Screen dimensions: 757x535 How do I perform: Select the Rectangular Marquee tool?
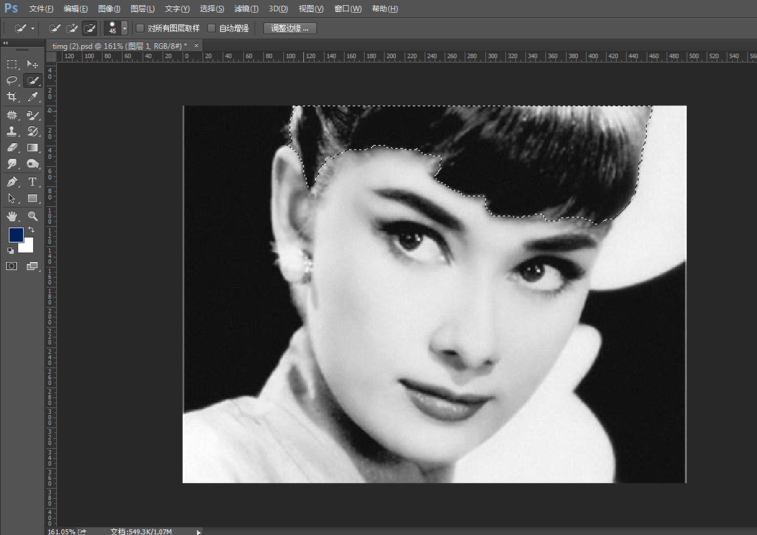pyautogui.click(x=12, y=64)
